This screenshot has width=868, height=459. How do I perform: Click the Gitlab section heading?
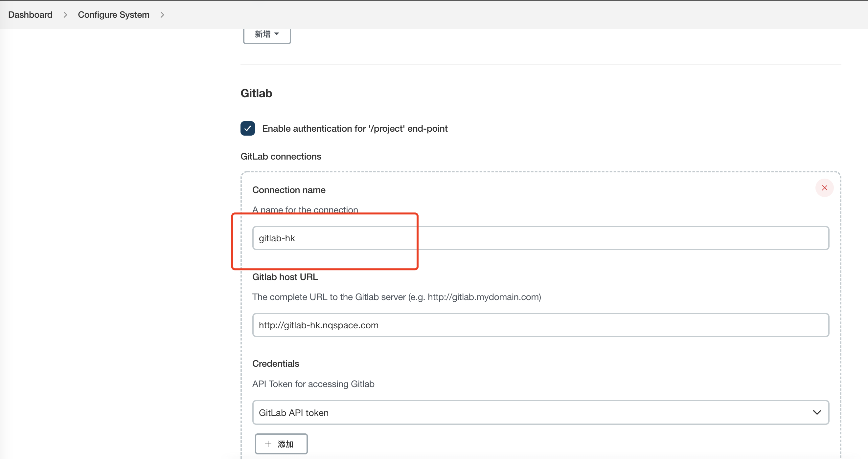256,93
